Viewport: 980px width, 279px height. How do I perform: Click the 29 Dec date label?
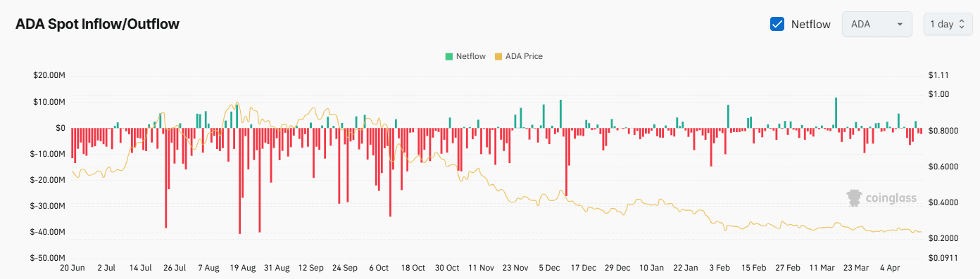pyautogui.click(x=617, y=268)
